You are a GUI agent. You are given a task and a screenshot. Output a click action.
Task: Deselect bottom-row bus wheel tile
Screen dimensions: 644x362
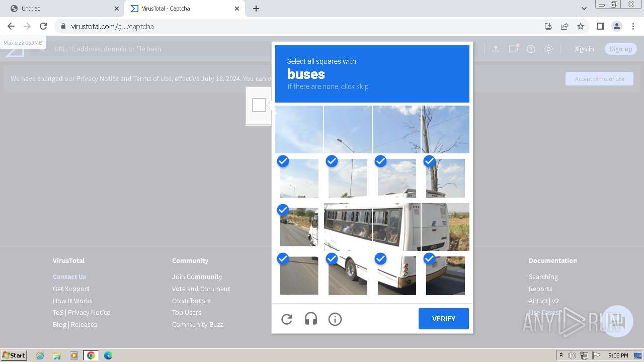(348, 276)
